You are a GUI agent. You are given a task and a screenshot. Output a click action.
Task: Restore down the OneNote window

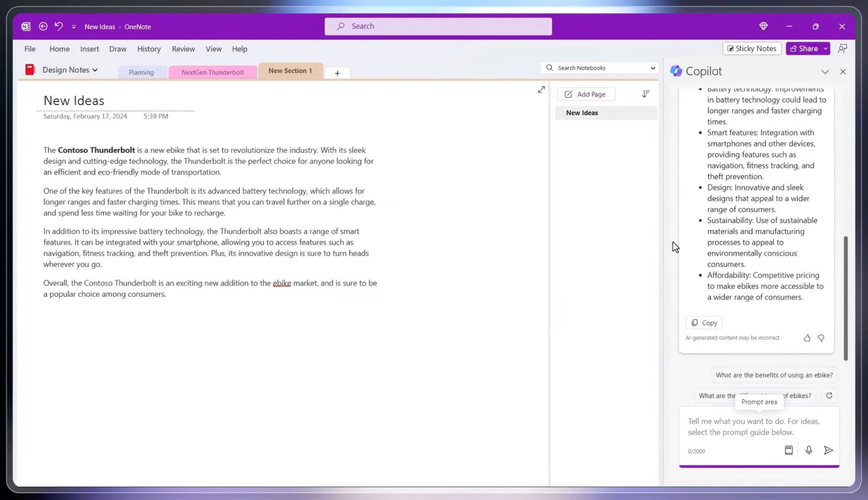pos(815,27)
